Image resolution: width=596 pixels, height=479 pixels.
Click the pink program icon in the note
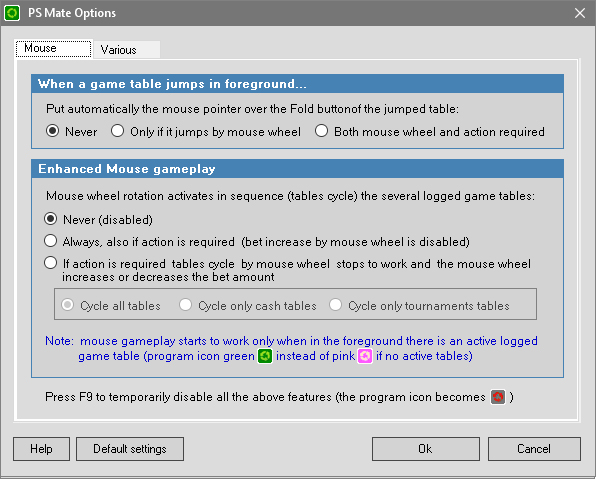(x=365, y=356)
